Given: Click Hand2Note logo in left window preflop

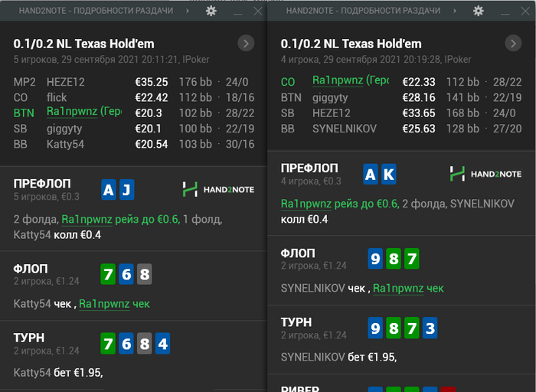Looking at the screenshot, I should pos(218,189).
